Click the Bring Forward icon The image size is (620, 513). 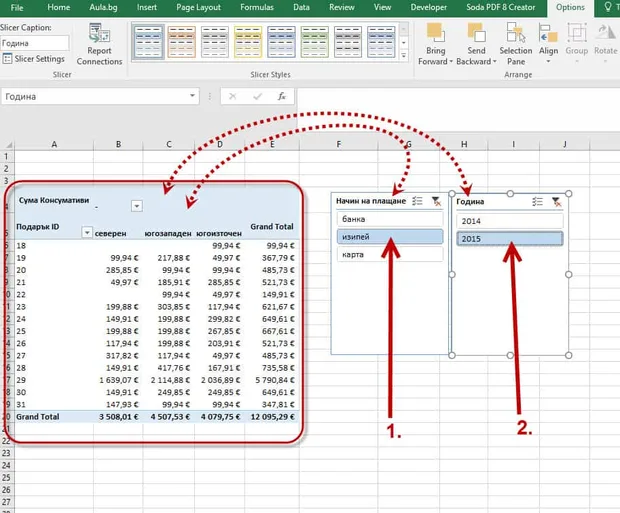[x=435, y=32]
